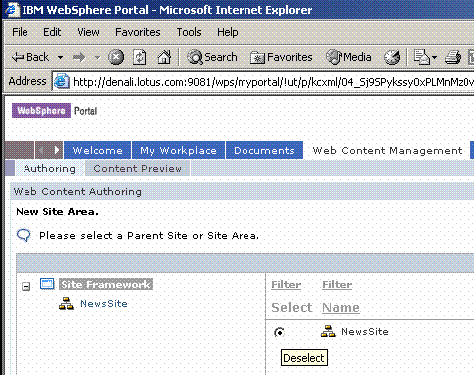Click the Filter link above Name

point(337,285)
